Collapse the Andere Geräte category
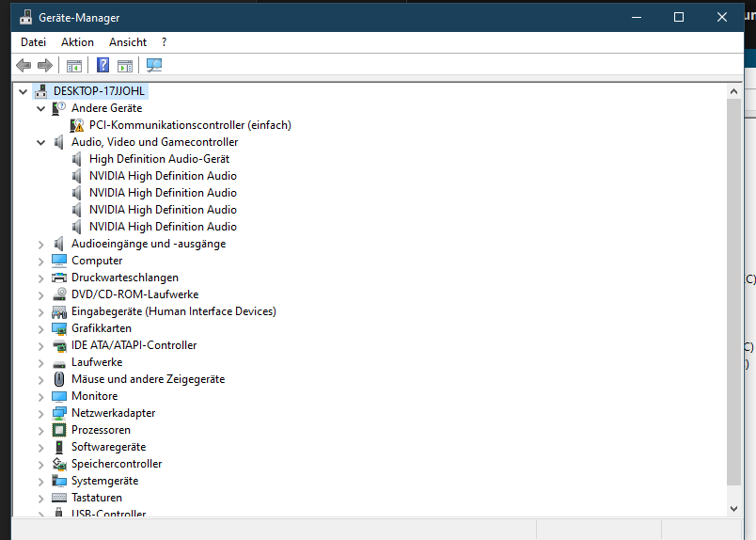This screenshot has height=540, width=756. (41, 108)
